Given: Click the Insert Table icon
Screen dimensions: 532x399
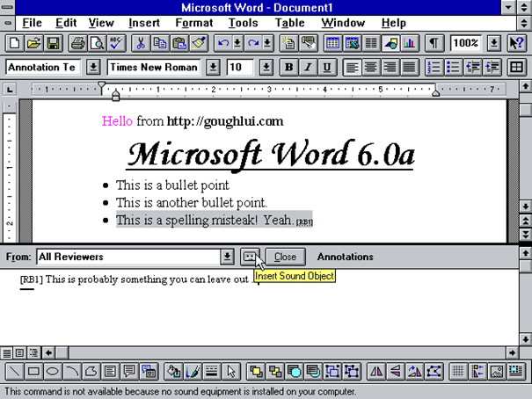Looking at the screenshot, I should point(332,43).
